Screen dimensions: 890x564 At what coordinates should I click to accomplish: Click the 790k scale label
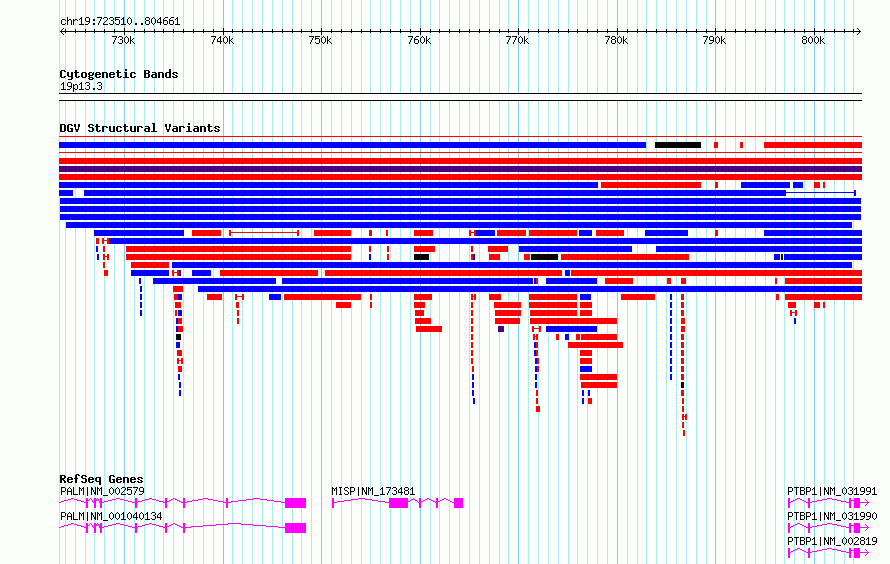pos(714,40)
